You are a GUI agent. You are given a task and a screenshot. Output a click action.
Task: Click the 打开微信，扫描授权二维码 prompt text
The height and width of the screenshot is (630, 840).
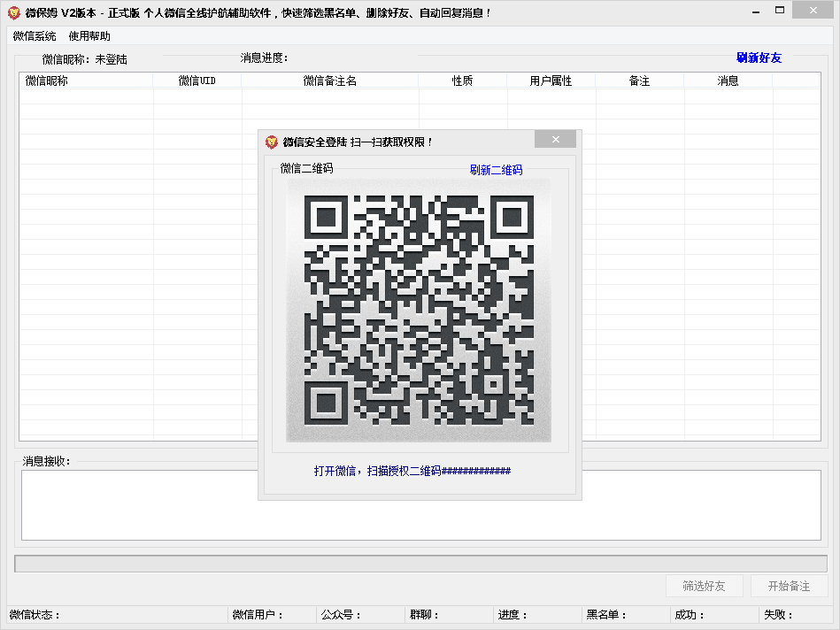412,471
